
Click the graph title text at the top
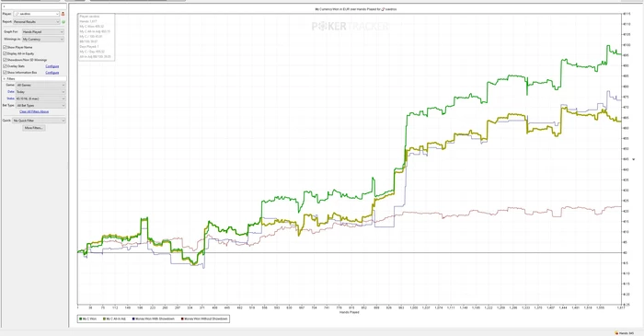pos(356,9)
